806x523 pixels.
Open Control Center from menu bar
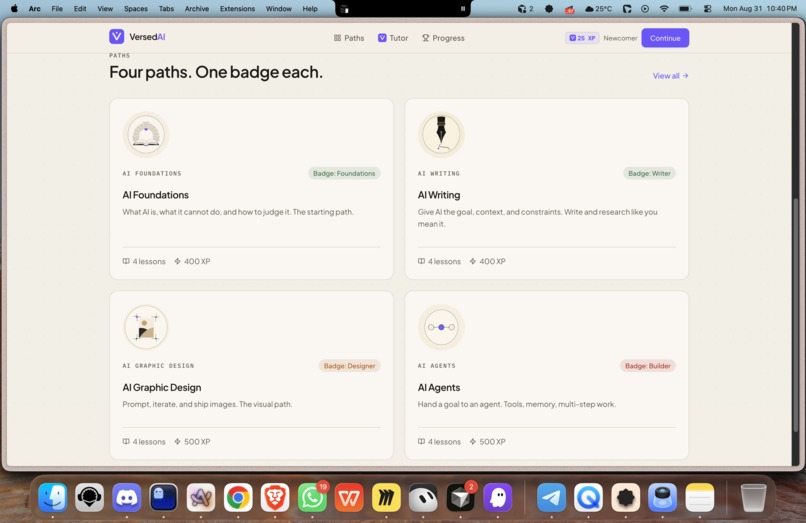[707, 9]
